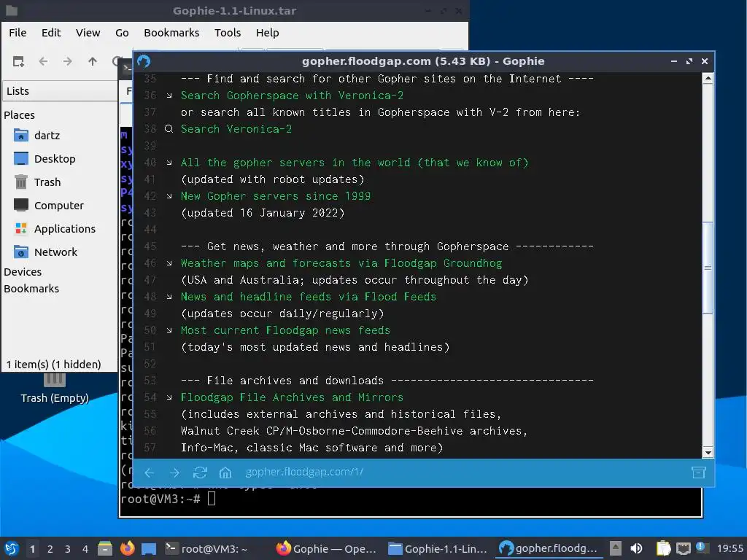Click scroll down arrow in Gophie scrollbar
Image resolution: width=747 pixels, height=560 pixels.
pos(708,453)
